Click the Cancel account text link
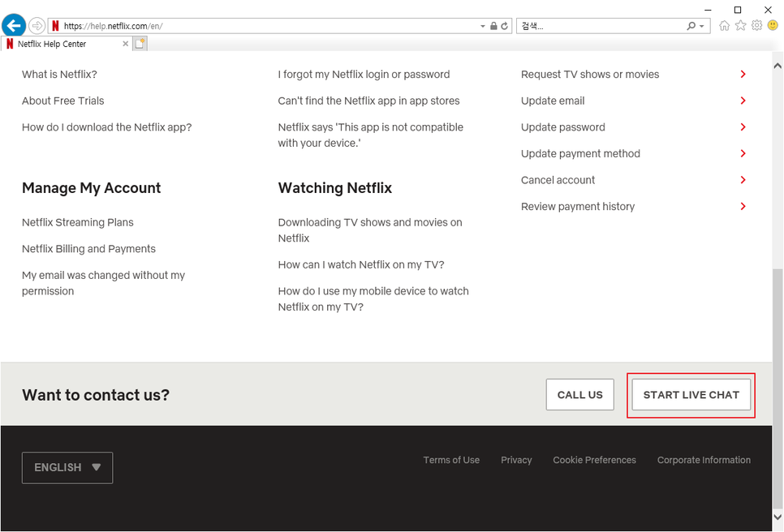 pyautogui.click(x=558, y=180)
